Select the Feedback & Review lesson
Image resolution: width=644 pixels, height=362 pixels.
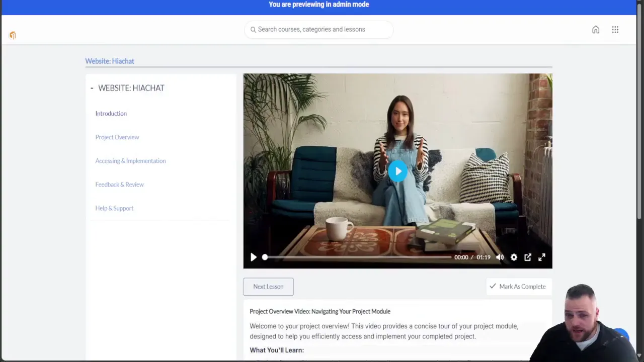[x=119, y=185]
